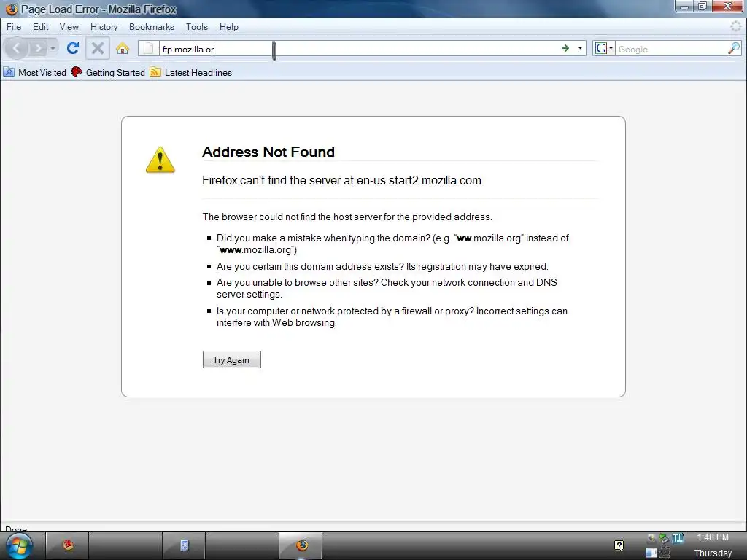Click the Back navigation arrow
The image size is (747, 560).
click(x=17, y=48)
